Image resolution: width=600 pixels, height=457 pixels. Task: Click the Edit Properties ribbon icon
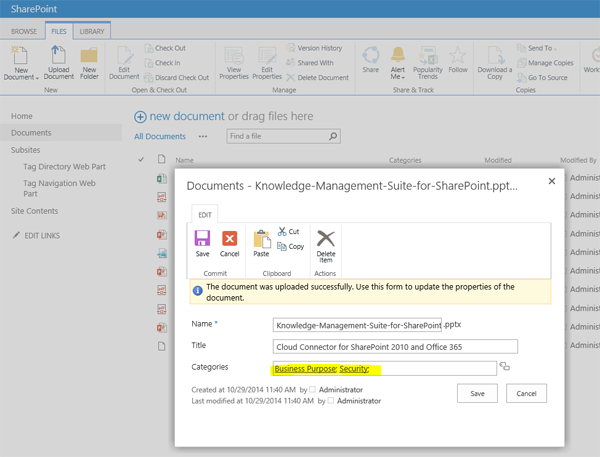(x=267, y=55)
